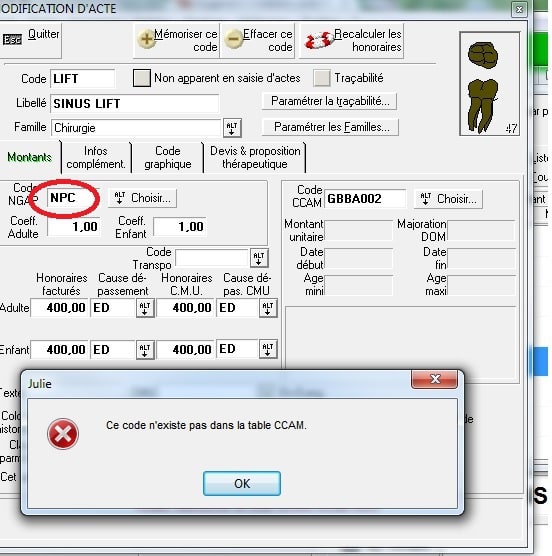Image resolution: width=552 pixels, height=556 pixels.
Task: Click Enfant Cause dép. CMU ED field
Action: 236,350
